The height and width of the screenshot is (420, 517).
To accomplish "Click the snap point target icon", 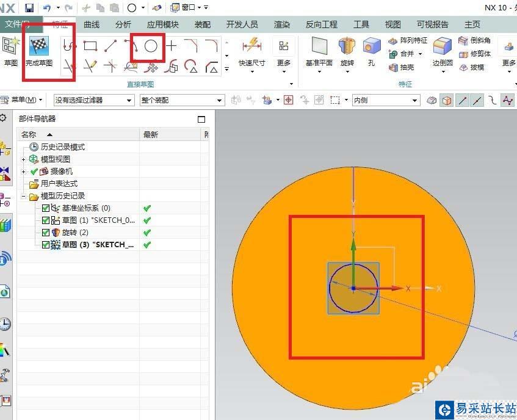I will pos(289,100).
